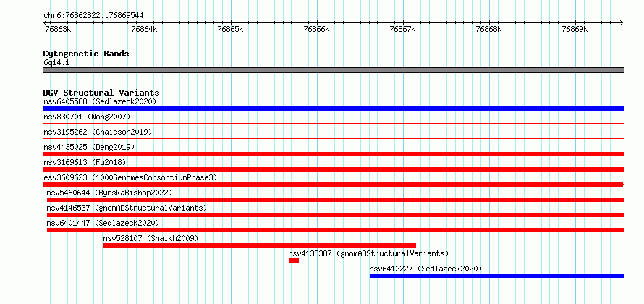Open variant label nsv4146537 (gnomADStructuralVariants)

pyautogui.click(x=127, y=208)
